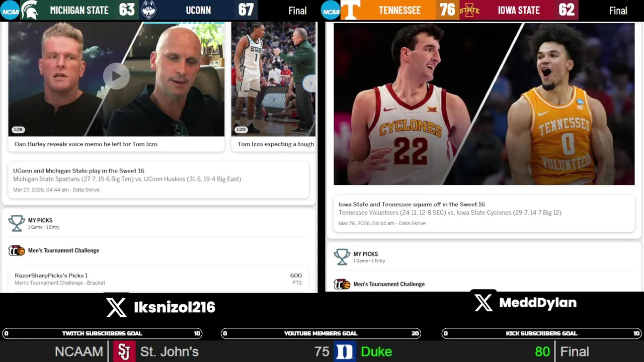The width and height of the screenshot is (644, 362).
Task: Open Dan Hurley reveals voice memo headline
Action: [86, 144]
